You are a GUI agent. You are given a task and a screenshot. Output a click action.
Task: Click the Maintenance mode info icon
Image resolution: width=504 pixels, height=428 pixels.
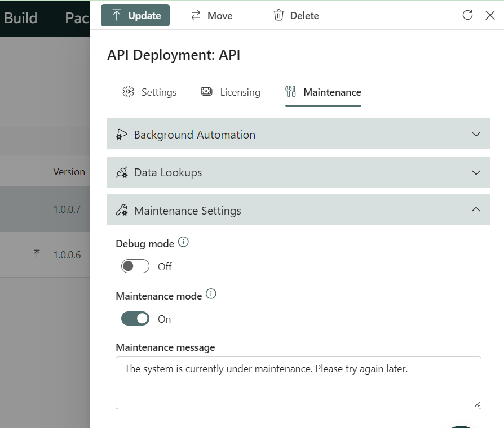click(x=211, y=295)
